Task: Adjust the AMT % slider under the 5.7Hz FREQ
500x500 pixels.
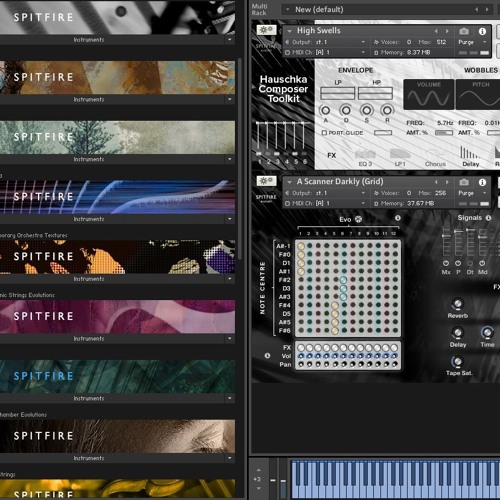Action: [444, 133]
